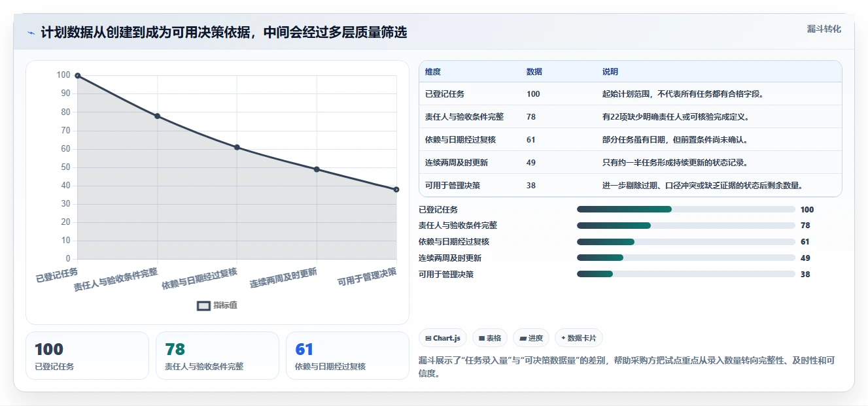The width and height of the screenshot is (868, 406).
Task: Select the 已登记任务 table row cell
Action: 445,94
